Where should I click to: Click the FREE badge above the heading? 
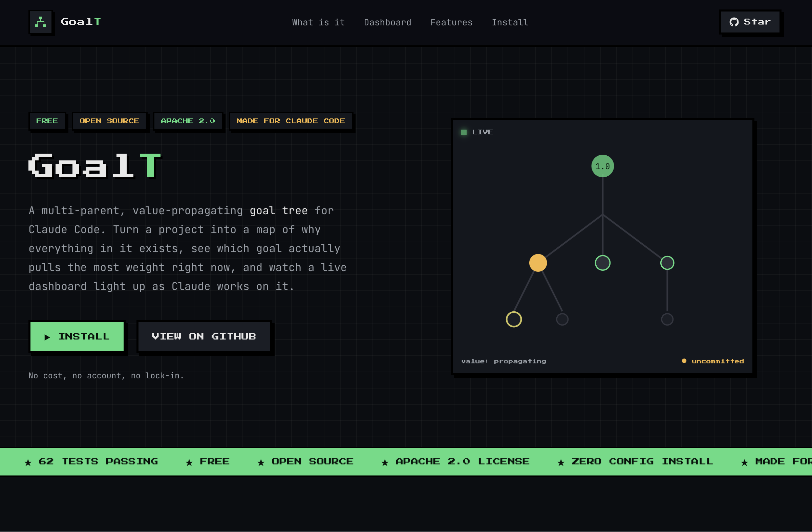[x=47, y=121]
